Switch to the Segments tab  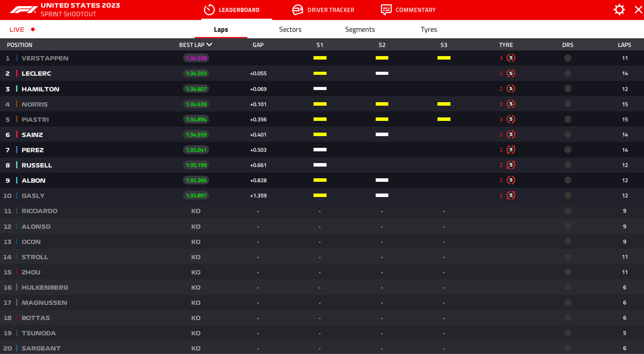point(360,30)
